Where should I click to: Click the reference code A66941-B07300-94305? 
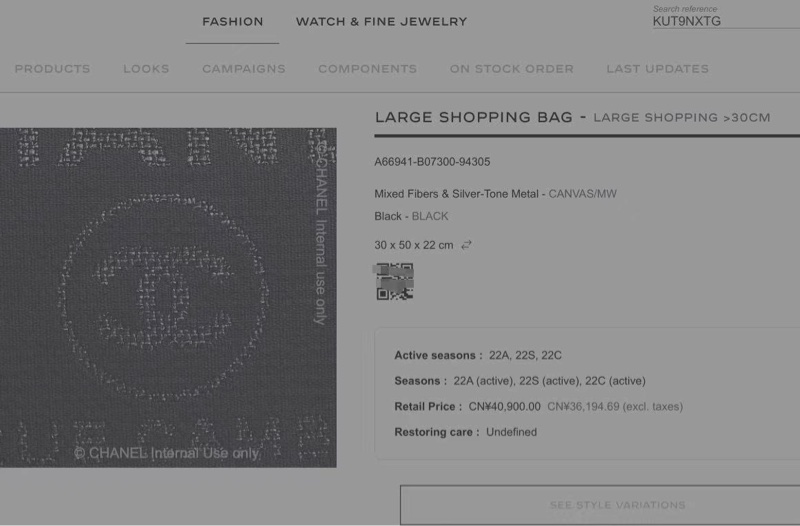[x=432, y=162]
